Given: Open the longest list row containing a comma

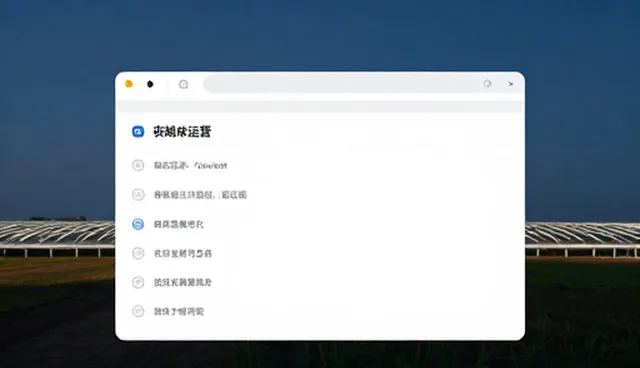Looking at the screenshot, I should pyautogui.click(x=200, y=195).
